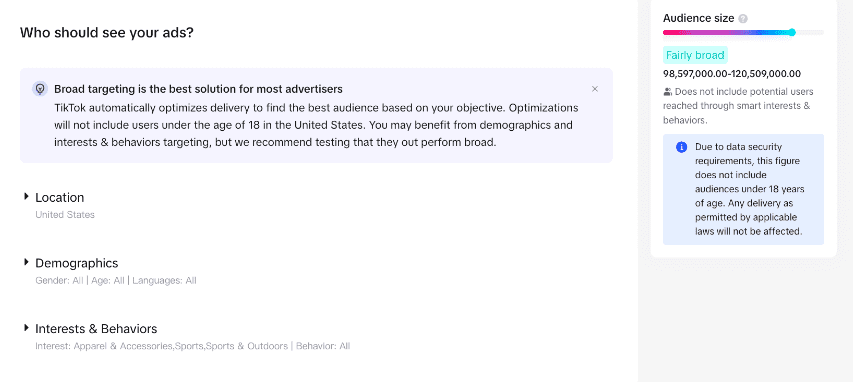Click the people icon beside 'Does not include'
Image resolution: width=853 pixels, height=382 pixels.
(667, 92)
